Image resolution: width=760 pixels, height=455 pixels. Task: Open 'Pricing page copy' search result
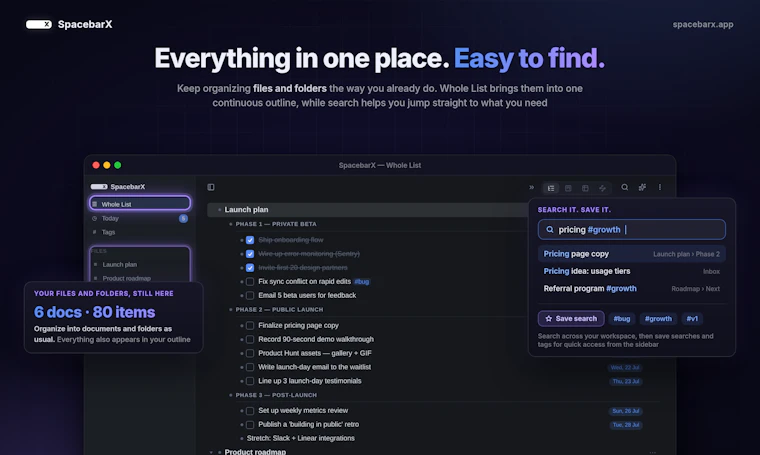632,254
